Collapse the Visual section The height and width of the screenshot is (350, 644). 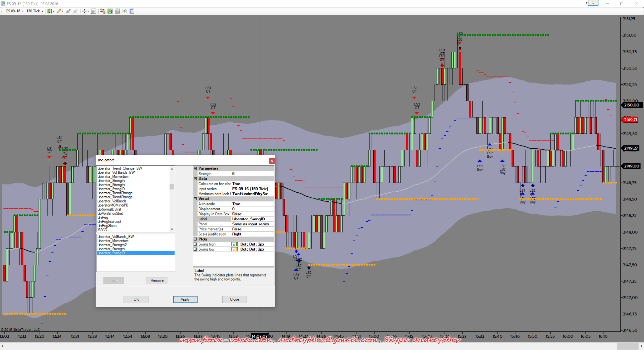tap(195, 199)
